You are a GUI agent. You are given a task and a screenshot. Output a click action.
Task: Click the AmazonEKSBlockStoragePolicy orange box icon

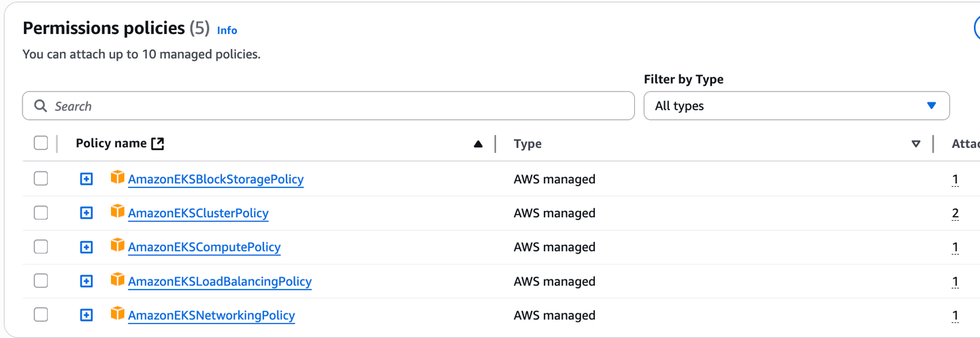pyautogui.click(x=118, y=178)
